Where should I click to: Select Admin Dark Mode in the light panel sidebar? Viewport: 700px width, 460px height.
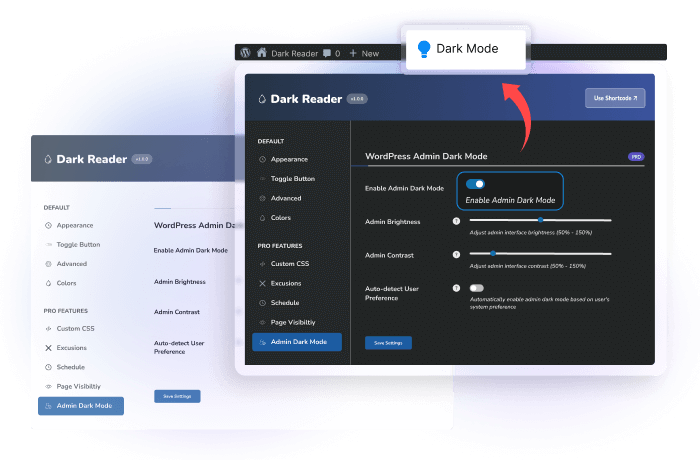pyautogui.click(x=81, y=406)
